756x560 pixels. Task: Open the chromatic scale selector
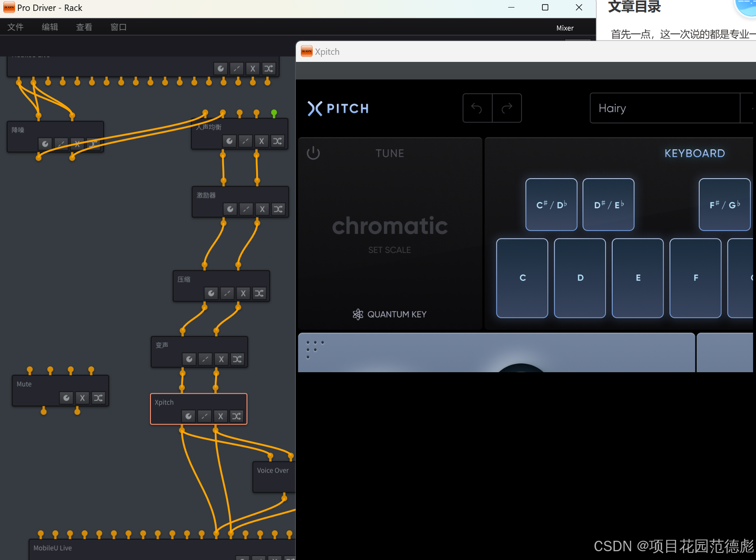click(x=390, y=226)
